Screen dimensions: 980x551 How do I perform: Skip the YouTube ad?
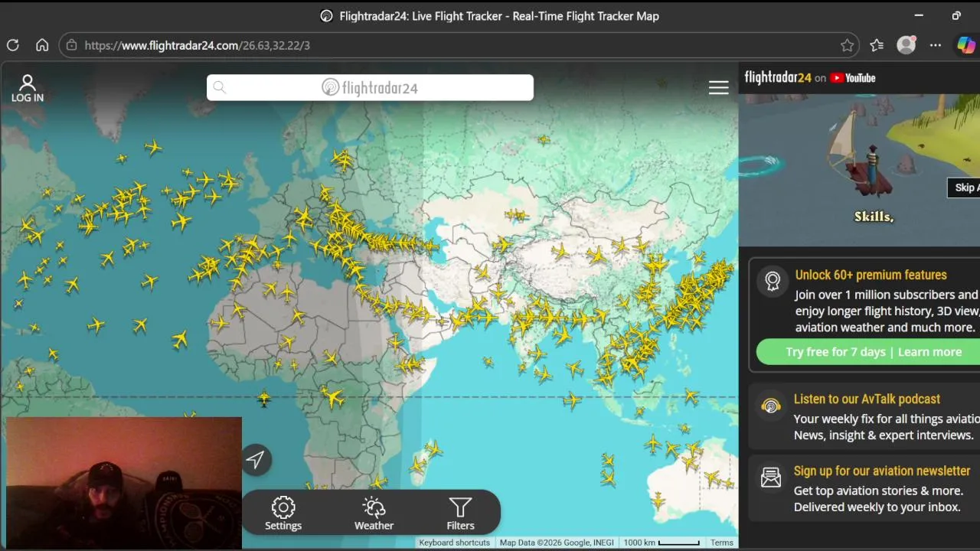point(964,187)
